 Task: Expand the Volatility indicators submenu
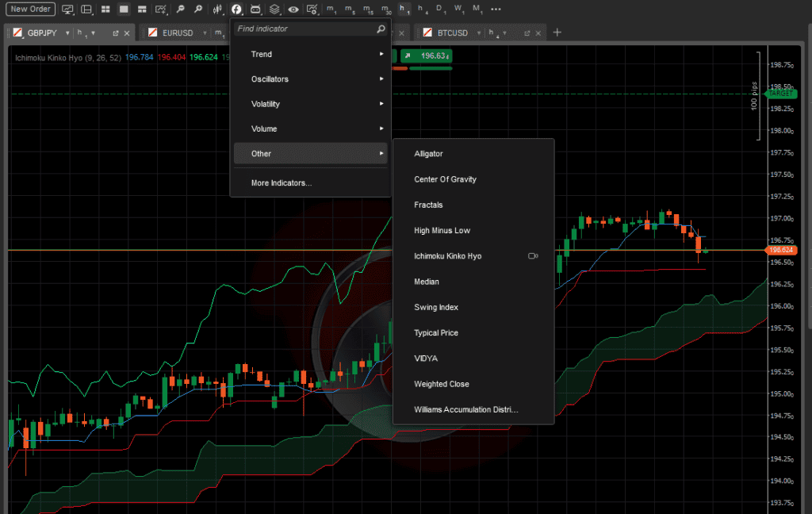click(310, 104)
